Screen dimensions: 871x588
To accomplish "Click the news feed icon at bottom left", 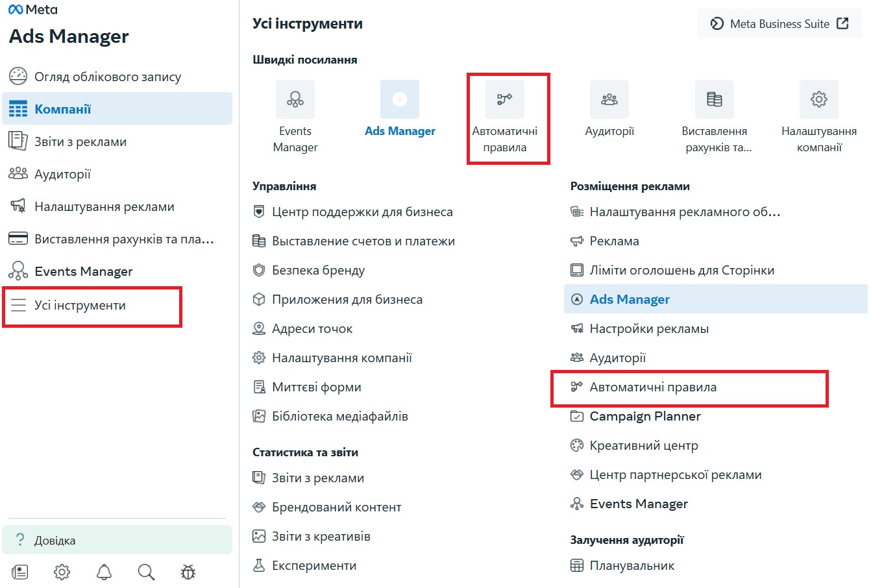I will [20, 572].
